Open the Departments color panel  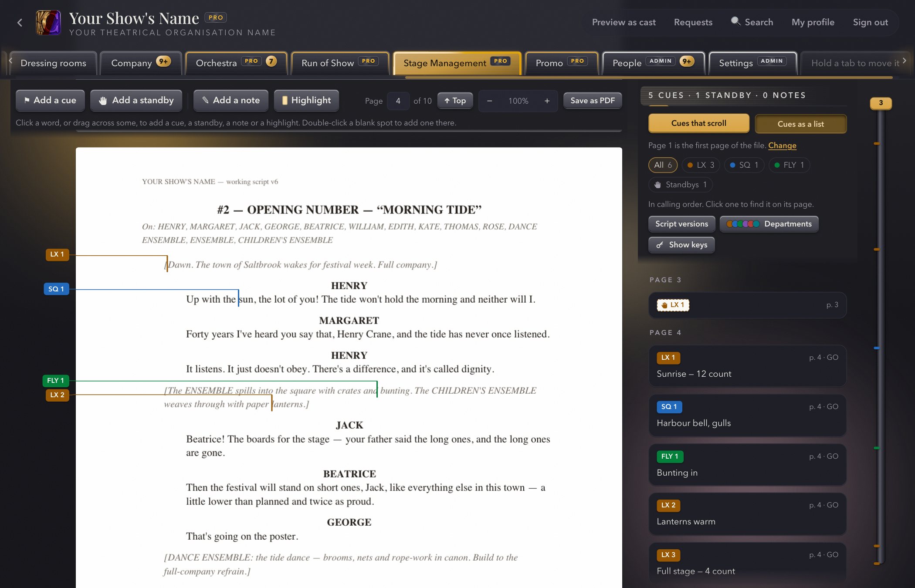[x=769, y=224]
